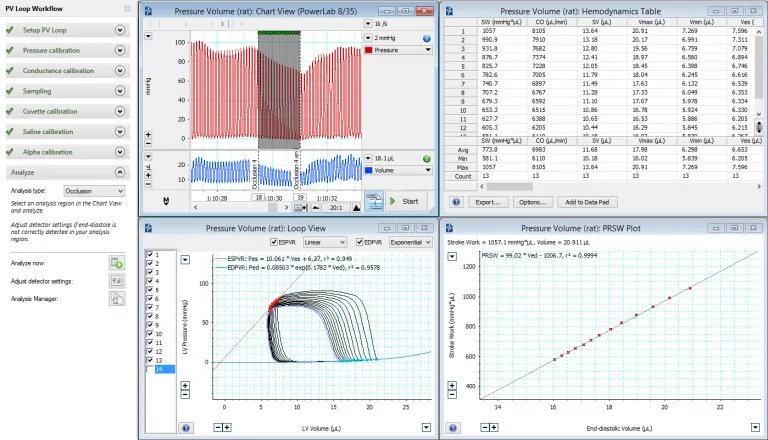Click the Analyze now icon
Screen dimensions: 768x440
[117, 263]
